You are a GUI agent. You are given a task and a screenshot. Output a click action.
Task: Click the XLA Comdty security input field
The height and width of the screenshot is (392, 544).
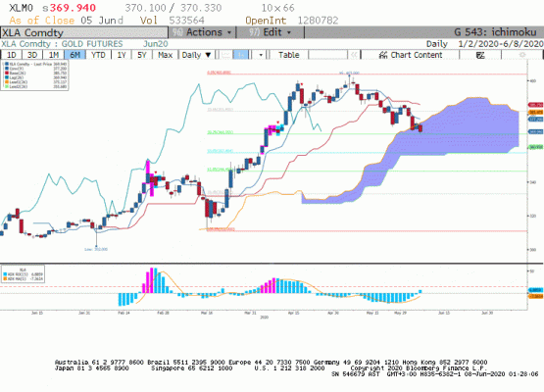tap(84, 32)
